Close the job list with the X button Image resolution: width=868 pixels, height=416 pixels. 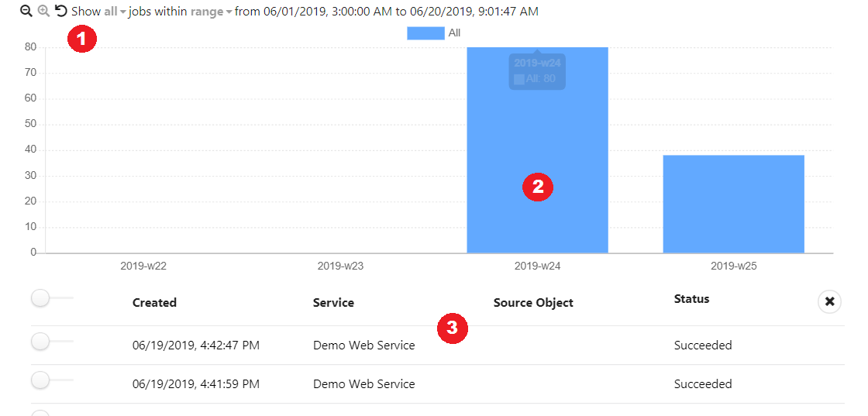(x=829, y=301)
